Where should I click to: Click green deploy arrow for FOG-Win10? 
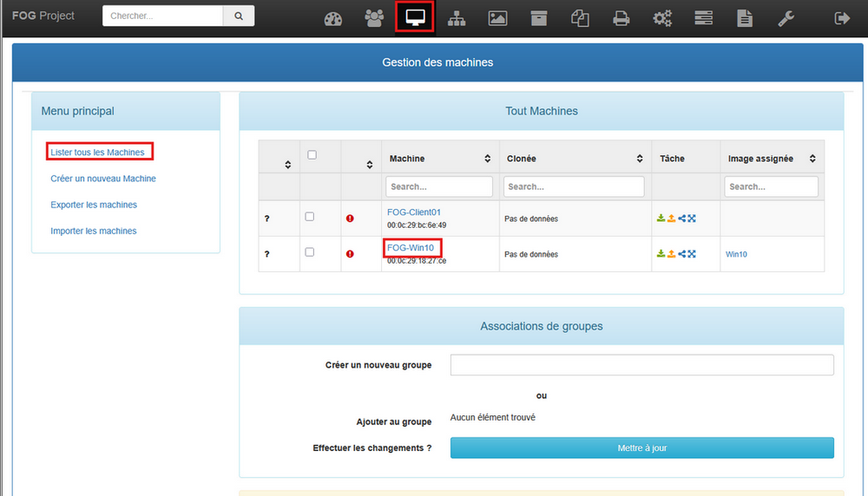661,254
